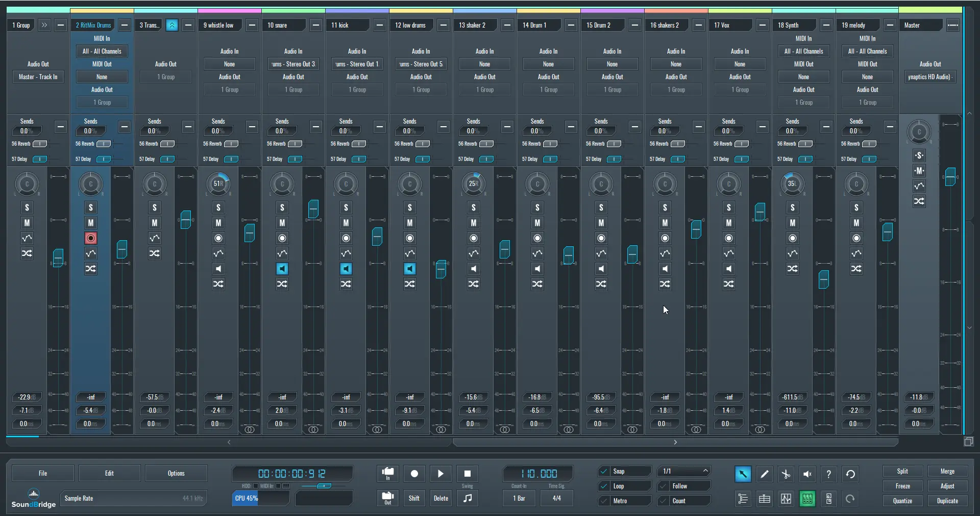Expand the 1 Group double chevron
The height and width of the screenshot is (516, 980).
click(44, 25)
